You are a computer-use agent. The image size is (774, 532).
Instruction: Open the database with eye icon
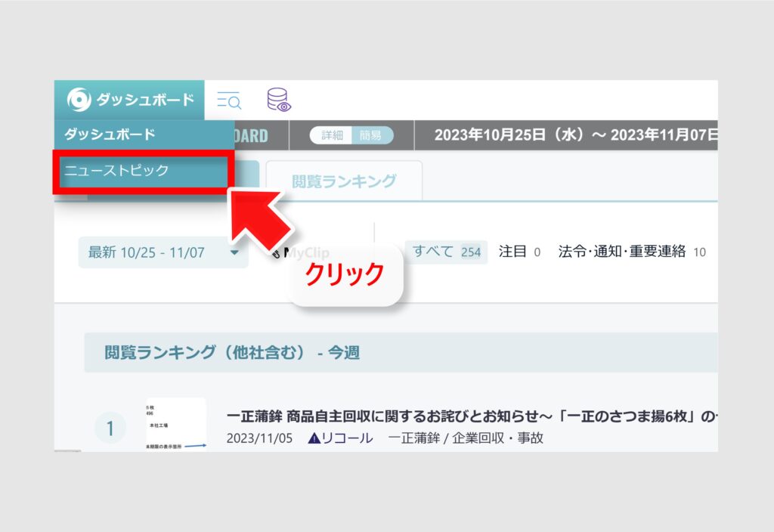pos(279,100)
